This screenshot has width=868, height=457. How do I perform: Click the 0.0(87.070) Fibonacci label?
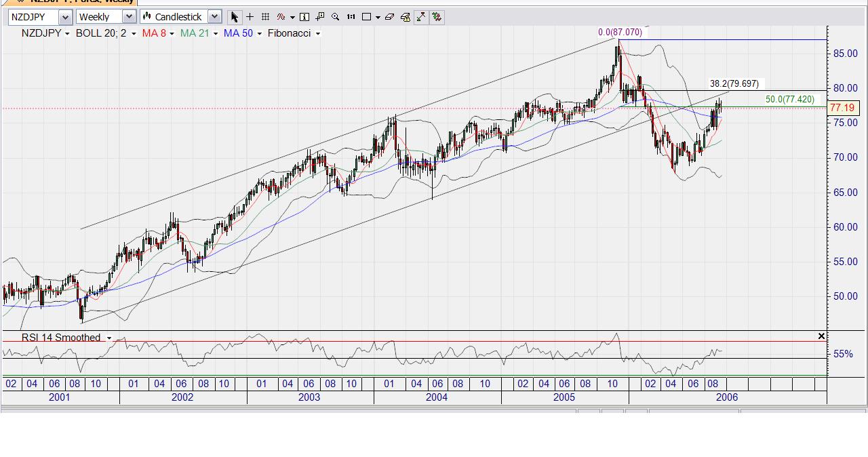pyautogui.click(x=620, y=32)
